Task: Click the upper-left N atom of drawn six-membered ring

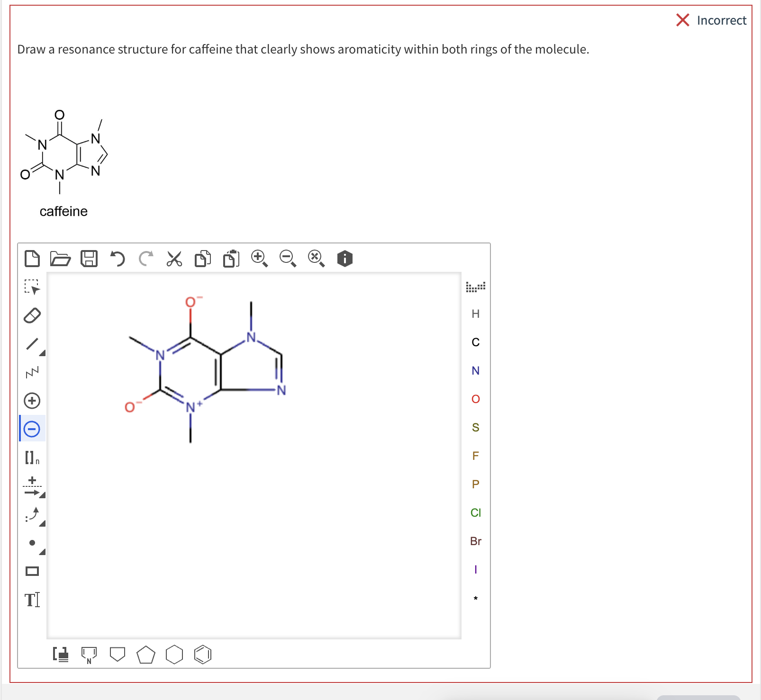Action: coord(160,355)
